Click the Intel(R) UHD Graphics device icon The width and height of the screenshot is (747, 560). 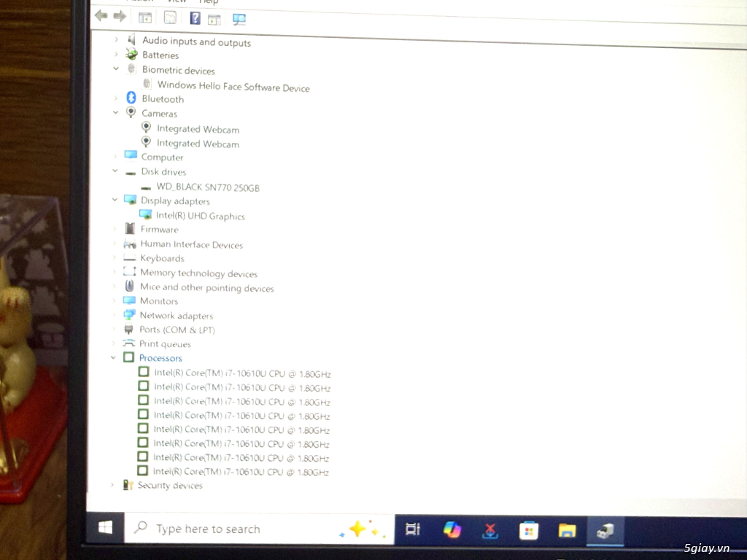click(146, 215)
